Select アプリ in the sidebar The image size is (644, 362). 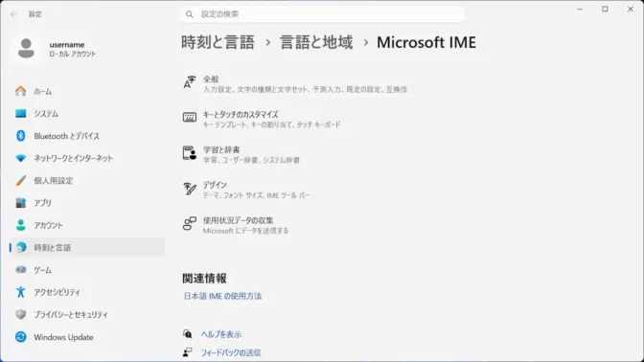[x=87, y=203]
